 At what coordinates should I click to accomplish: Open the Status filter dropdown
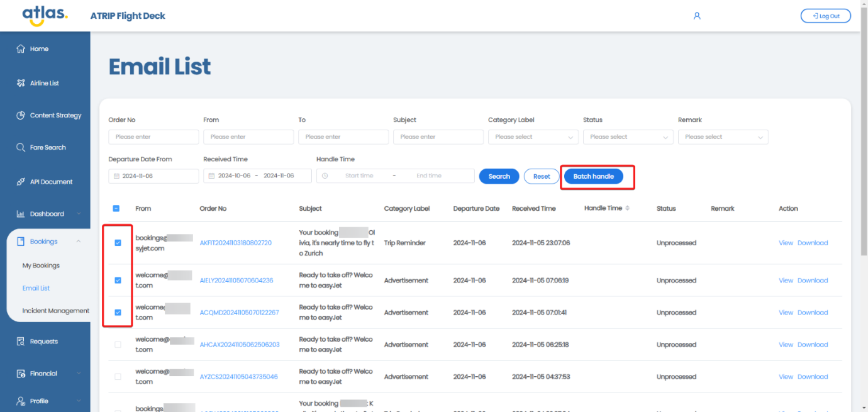click(628, 137)
